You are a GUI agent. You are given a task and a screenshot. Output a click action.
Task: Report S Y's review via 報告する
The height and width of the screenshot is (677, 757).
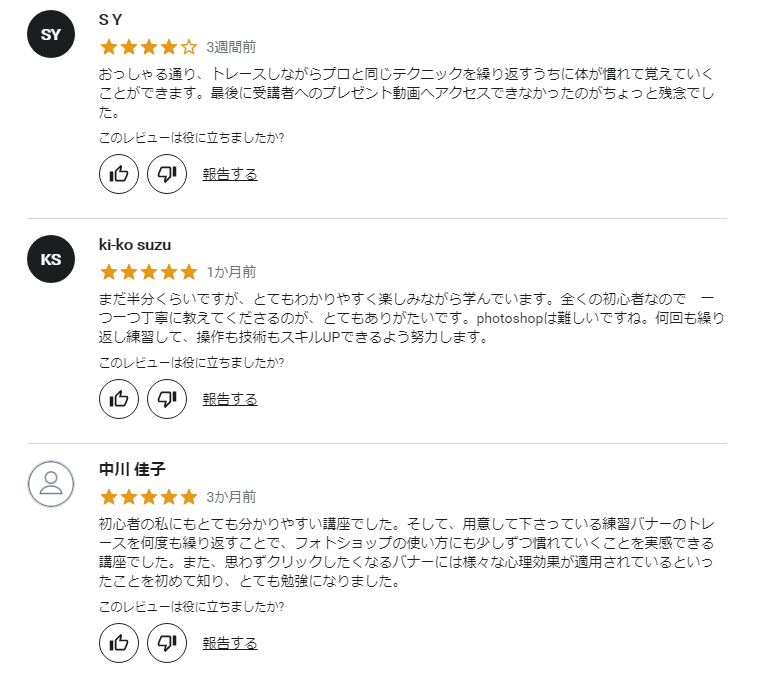point(230,174)
